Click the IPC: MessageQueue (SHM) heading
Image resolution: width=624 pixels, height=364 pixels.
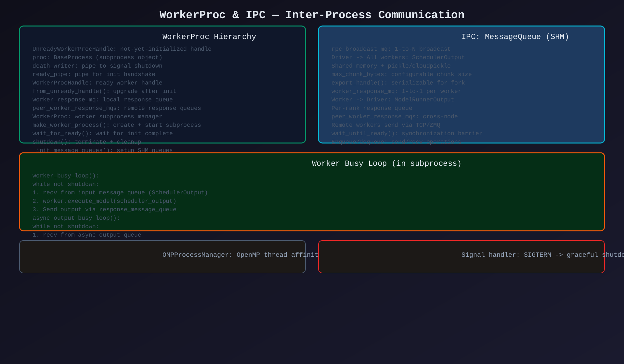tap(515, 37)
